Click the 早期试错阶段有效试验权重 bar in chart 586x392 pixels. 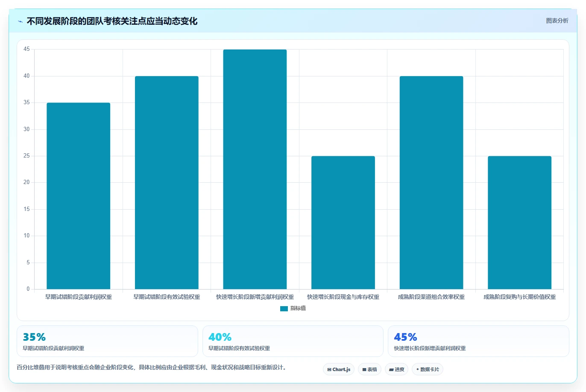click(x=167, y=183)
